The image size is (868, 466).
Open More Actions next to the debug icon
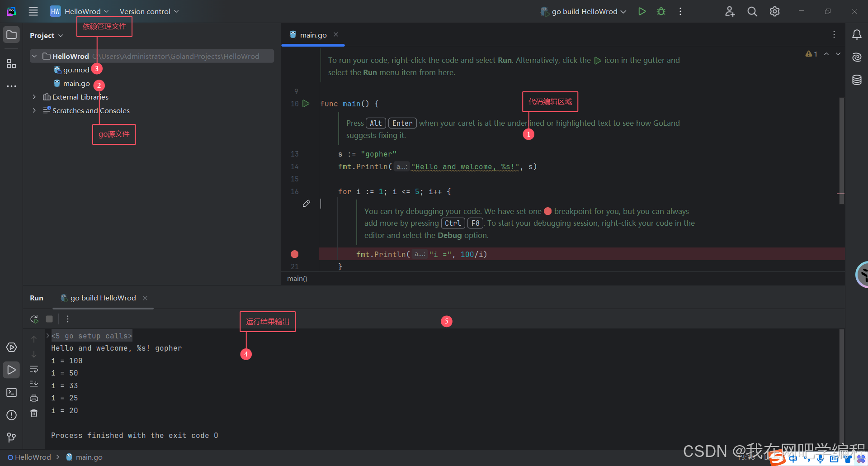[x=680, y=11]
